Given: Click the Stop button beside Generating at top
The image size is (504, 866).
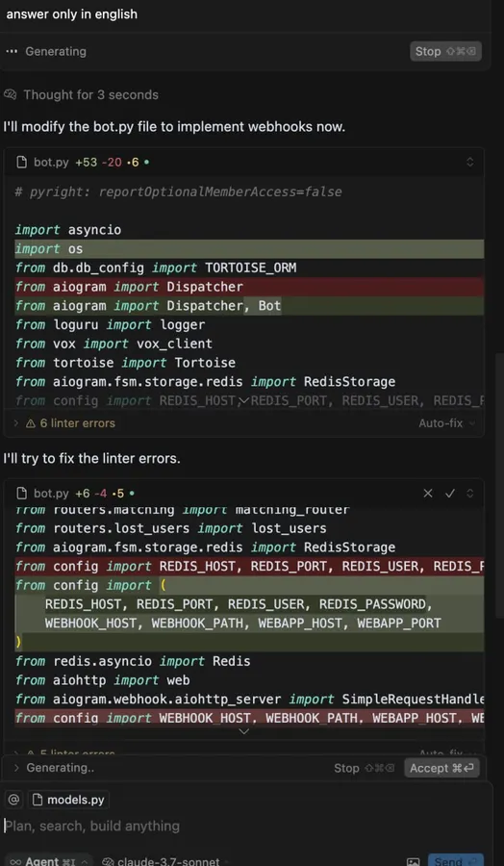Looking at the screenshot, I should [x=445, y=51].
